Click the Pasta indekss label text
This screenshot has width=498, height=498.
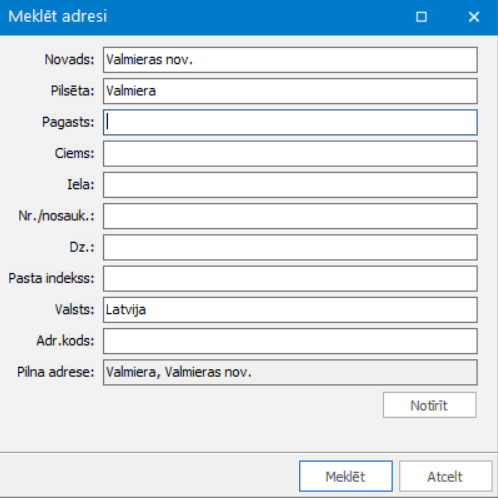coord(51,278)
